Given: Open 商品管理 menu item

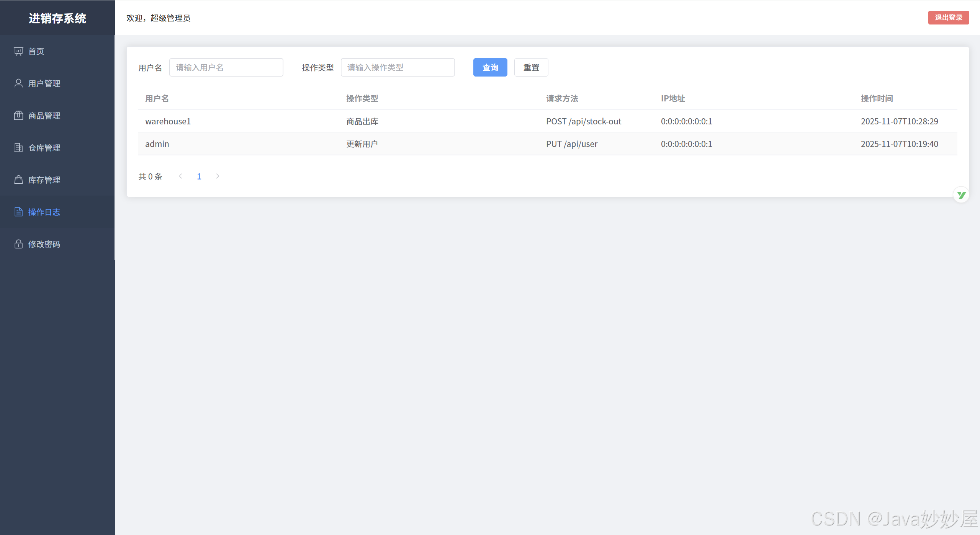Looking at the screenshot, I should [57, 116].
